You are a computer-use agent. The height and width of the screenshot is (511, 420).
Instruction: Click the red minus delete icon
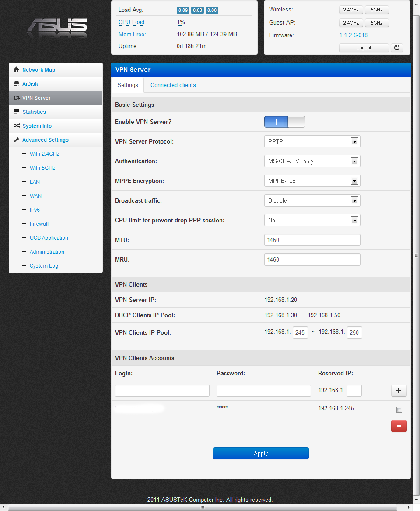399,426
